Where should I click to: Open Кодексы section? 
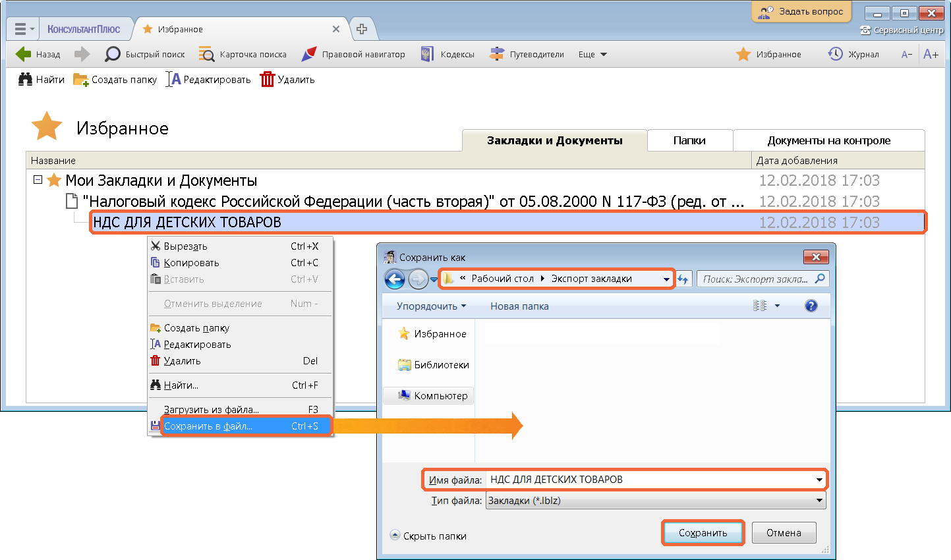447,54
